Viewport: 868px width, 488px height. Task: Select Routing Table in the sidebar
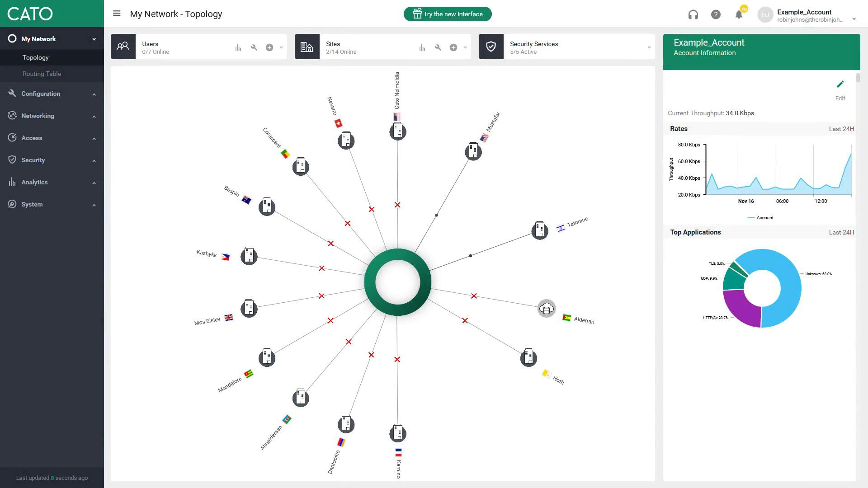[42, 74]
